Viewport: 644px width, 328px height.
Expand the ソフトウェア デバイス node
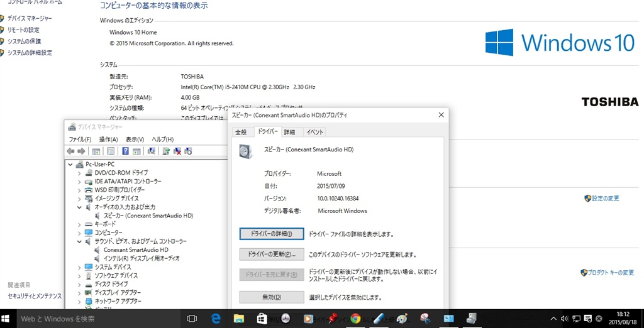click(80, 275)
